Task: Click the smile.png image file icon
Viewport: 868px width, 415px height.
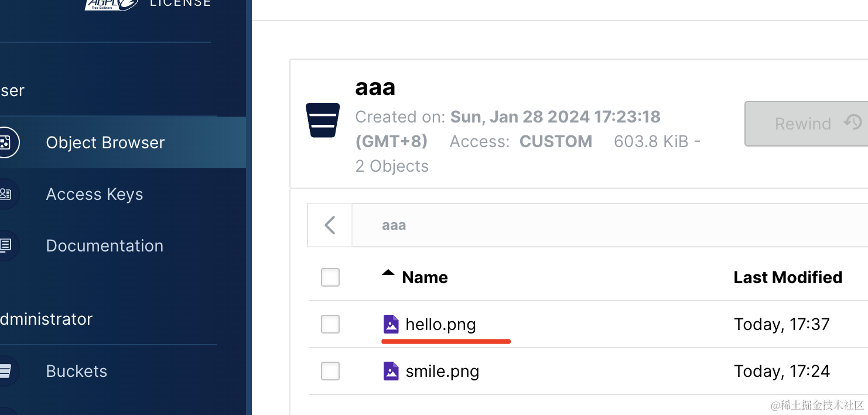Action: [391, 371]
